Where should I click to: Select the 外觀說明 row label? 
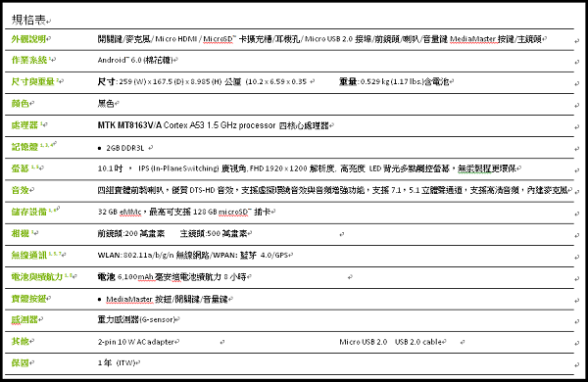click(x=28, y=38)
